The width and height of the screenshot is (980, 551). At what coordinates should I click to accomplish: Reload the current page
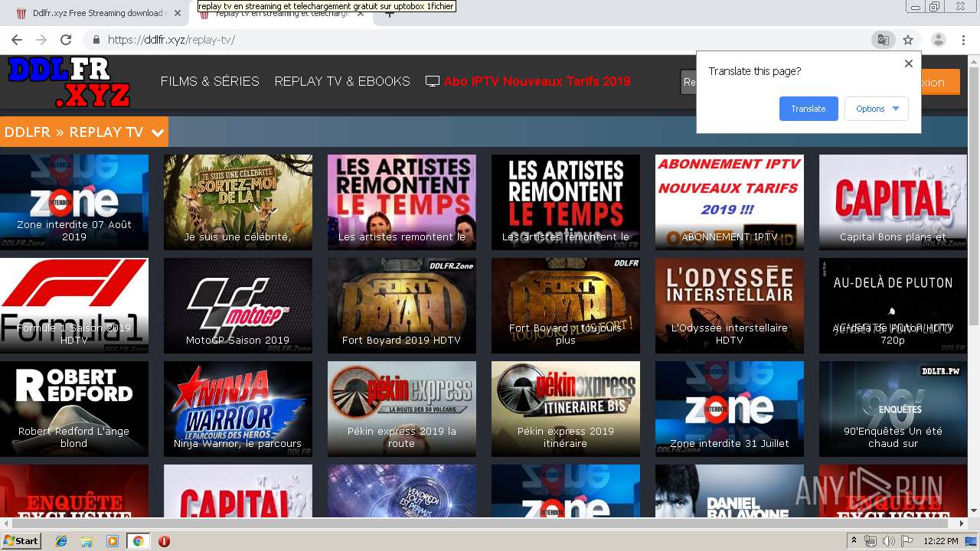tap(66, 40)
